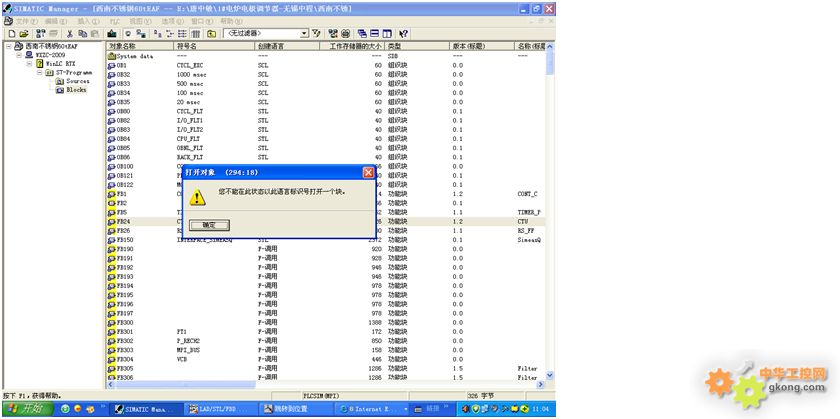Select block OB35 in the list
The image size is (840, 419).
click(119, 101)
